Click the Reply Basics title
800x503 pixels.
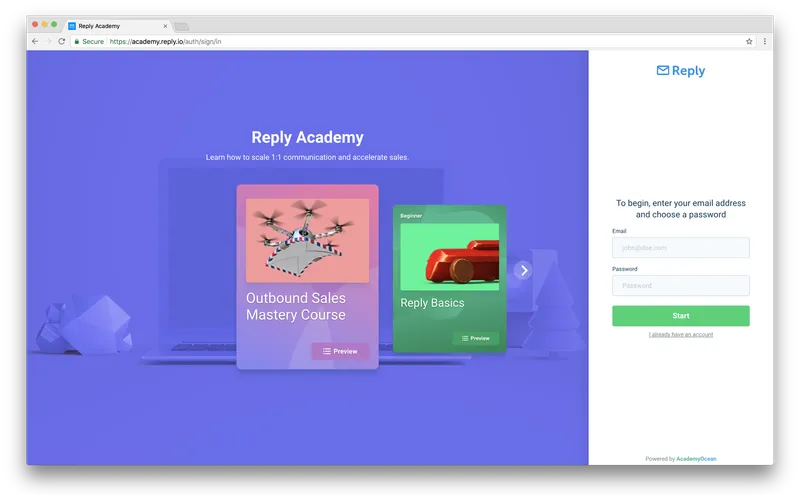(x=432, y=303)
